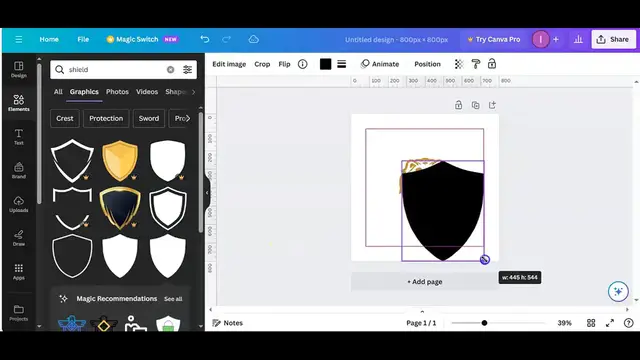Clear the shield search text
The width and height of the screenshot is (640, 360).
(x=171, y=70)
